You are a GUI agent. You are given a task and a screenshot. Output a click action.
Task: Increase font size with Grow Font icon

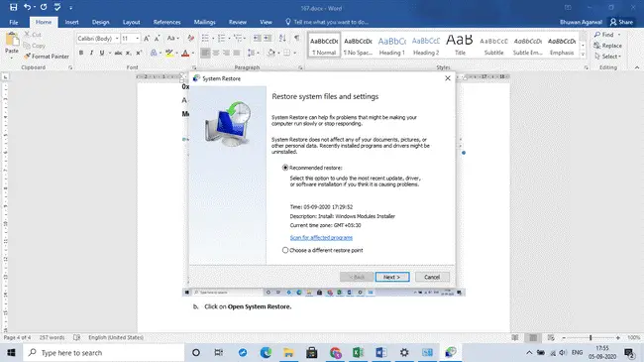147,39
